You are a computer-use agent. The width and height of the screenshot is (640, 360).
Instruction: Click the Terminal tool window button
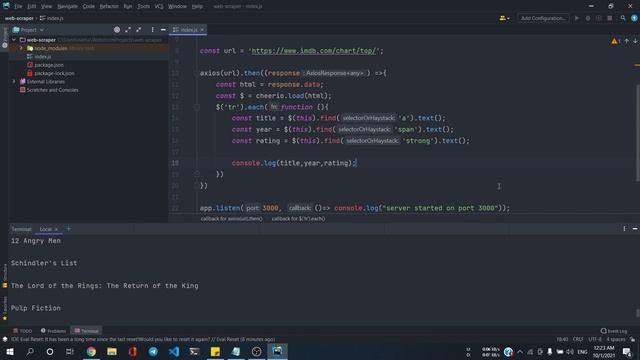click(87, 331)
